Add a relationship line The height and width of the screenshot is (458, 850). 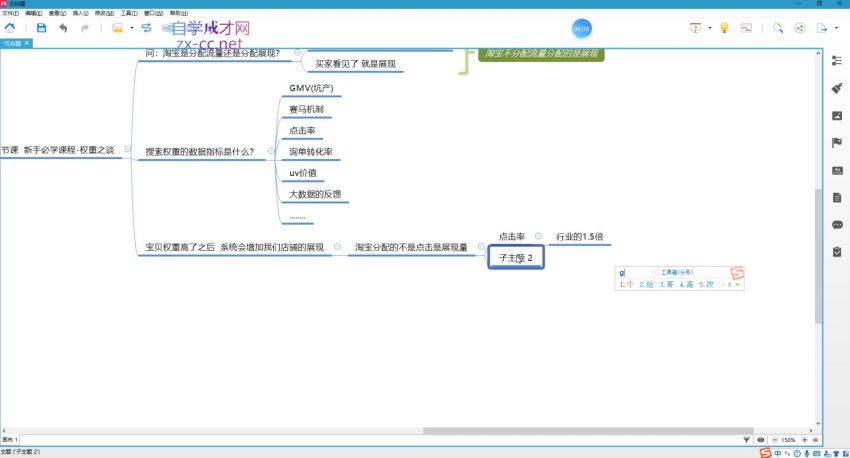tap(146, 28)
